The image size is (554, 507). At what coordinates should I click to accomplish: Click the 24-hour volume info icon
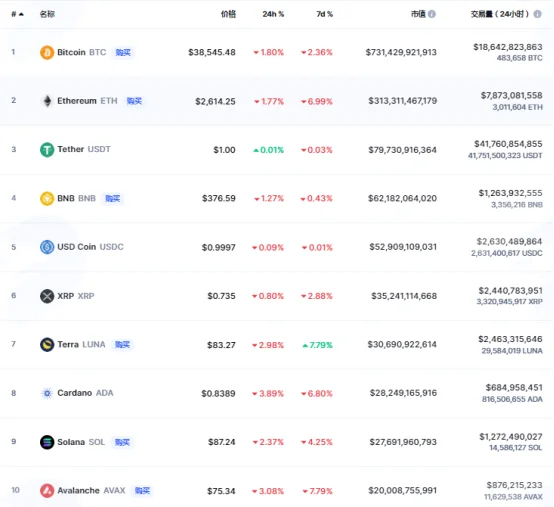coord(537,14)
